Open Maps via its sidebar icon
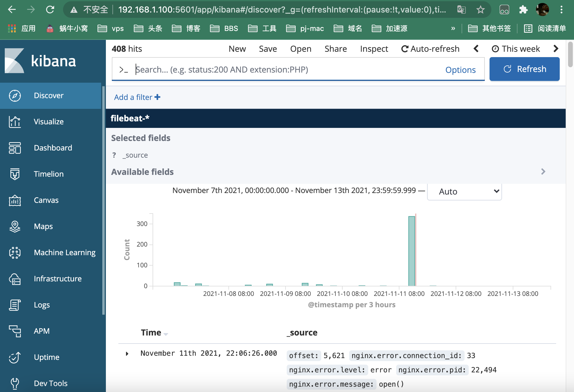 click(x=15, y=226)
